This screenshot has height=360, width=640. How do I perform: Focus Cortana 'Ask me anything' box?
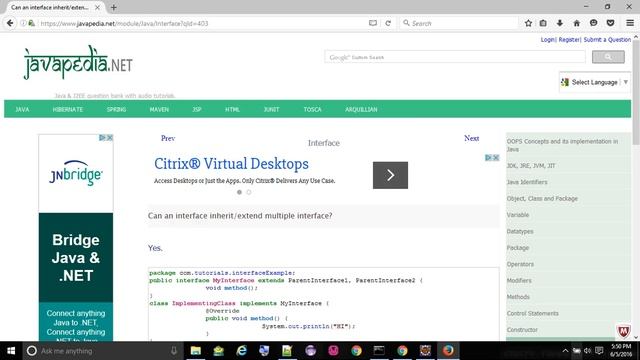coord(101,351)
